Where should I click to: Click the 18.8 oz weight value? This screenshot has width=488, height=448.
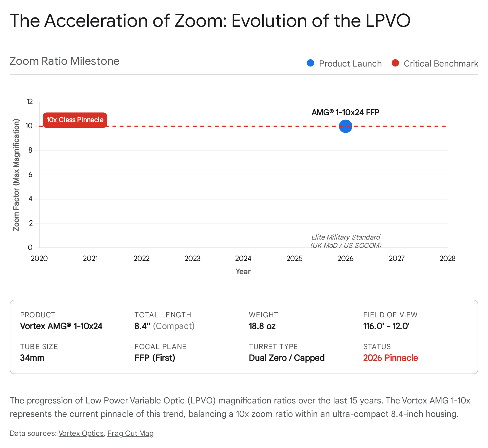[262, 326]
